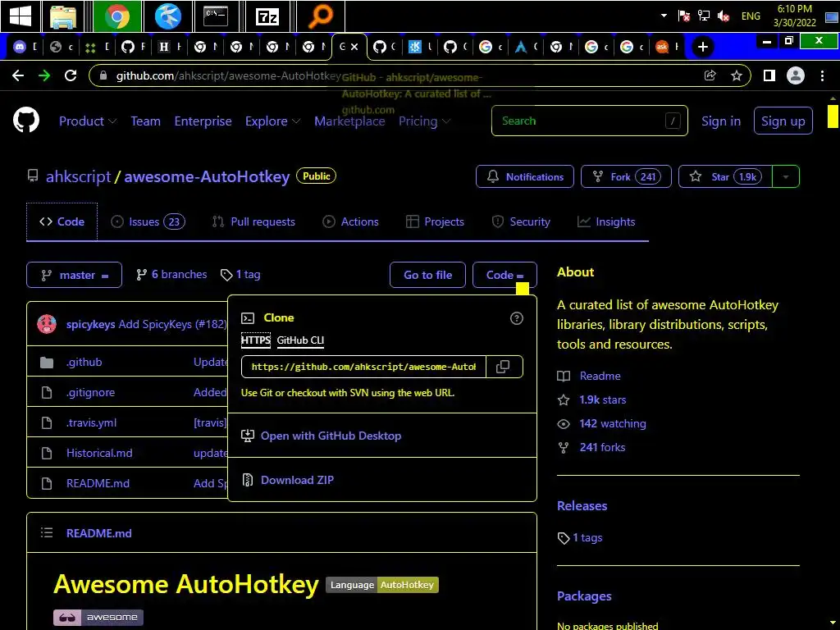
Task: Expand the Explore menu
Action: click(x=272, y=121)
